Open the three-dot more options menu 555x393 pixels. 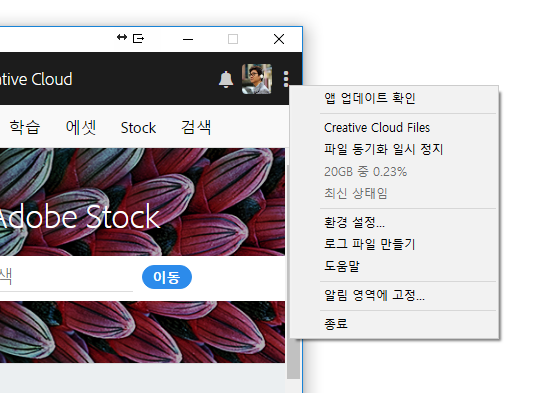coord(286,79)
